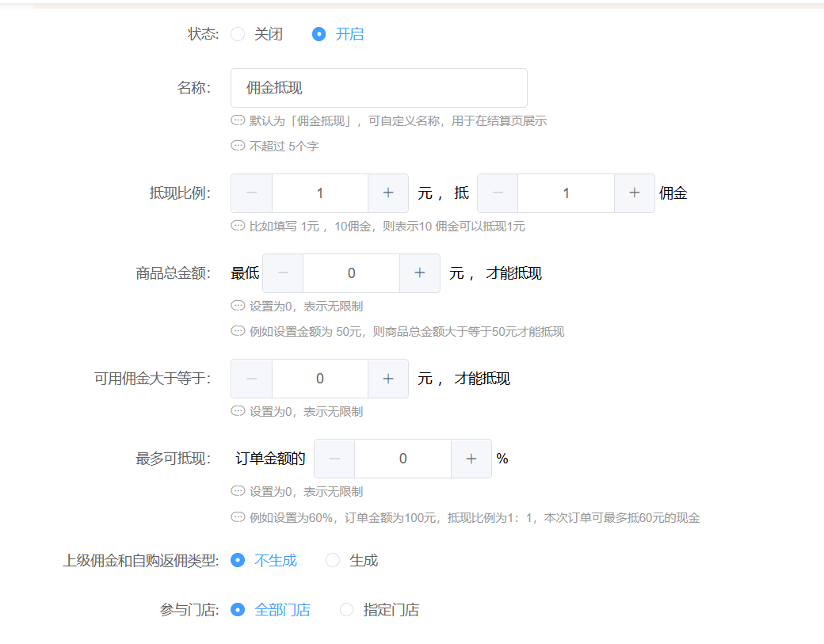
Task: Focus the 抵现比例 yuan number input
Action: (x=320, y=193)
